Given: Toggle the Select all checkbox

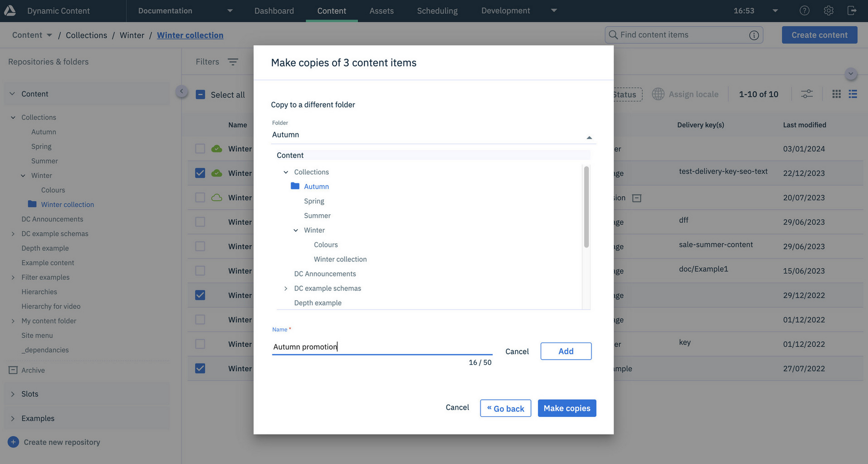Looking at the screenshot, I should [200, 95].
